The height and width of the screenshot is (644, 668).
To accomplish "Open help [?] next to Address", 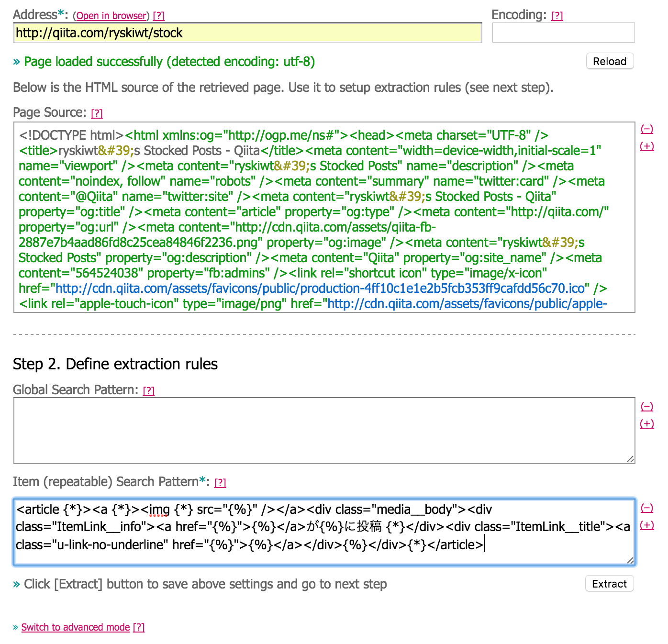I will tap(158, 16).
